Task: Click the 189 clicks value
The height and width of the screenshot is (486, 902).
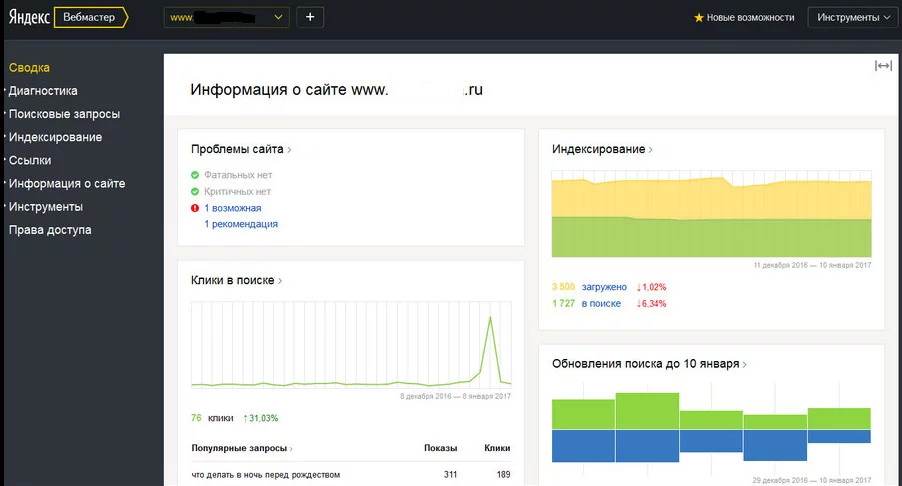Action: (x=503, y=474)
